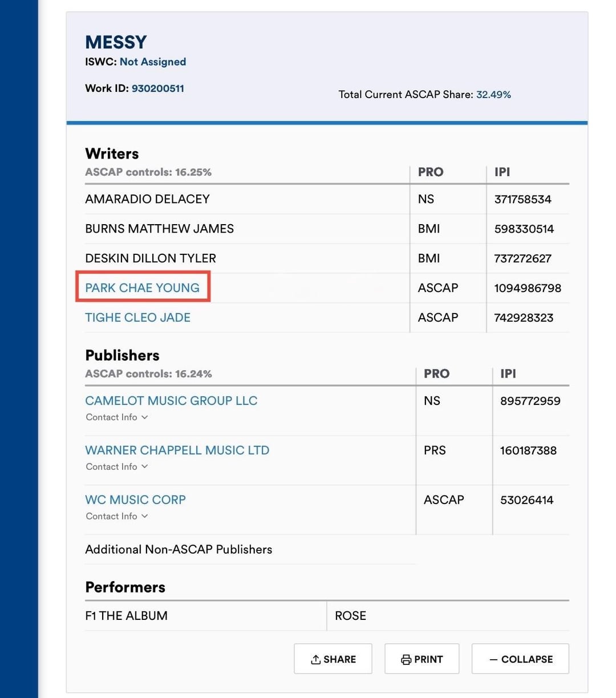Viewport: 616px width, 698px height.
Task: Expand Contact Info under Warner Chappell Music
Action: click(x=117, y=467)
